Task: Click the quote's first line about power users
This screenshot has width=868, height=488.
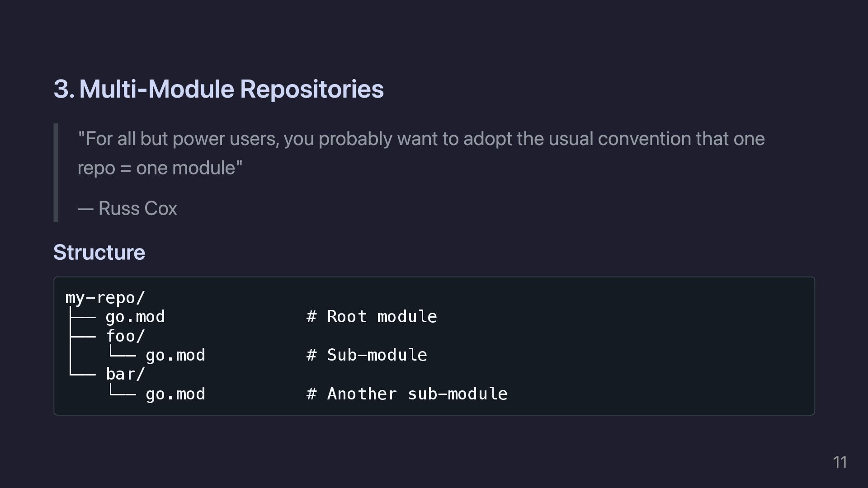Action: point(421,139)
